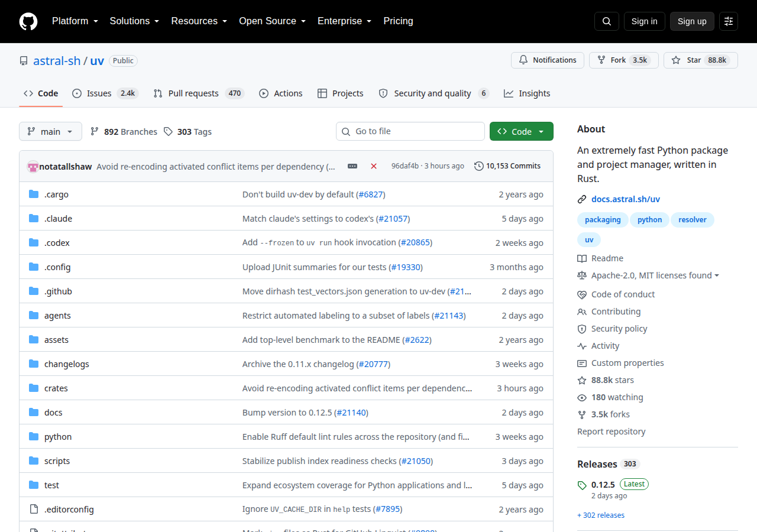This screenshot has height=532, width=757.
Task: Open the Resources dropdown
Action: coord(199,21)
